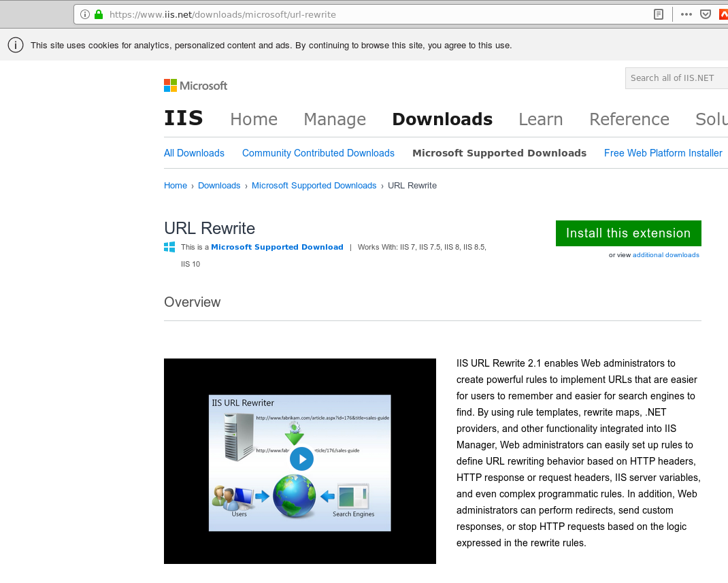Click the Overview section heading
Screen dimensions: 728x583
193,302
